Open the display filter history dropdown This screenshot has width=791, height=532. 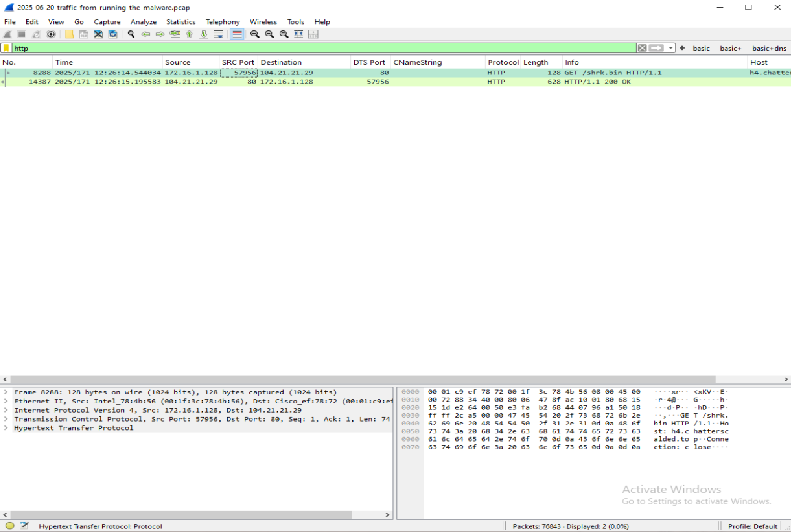[x=670, y=48]
